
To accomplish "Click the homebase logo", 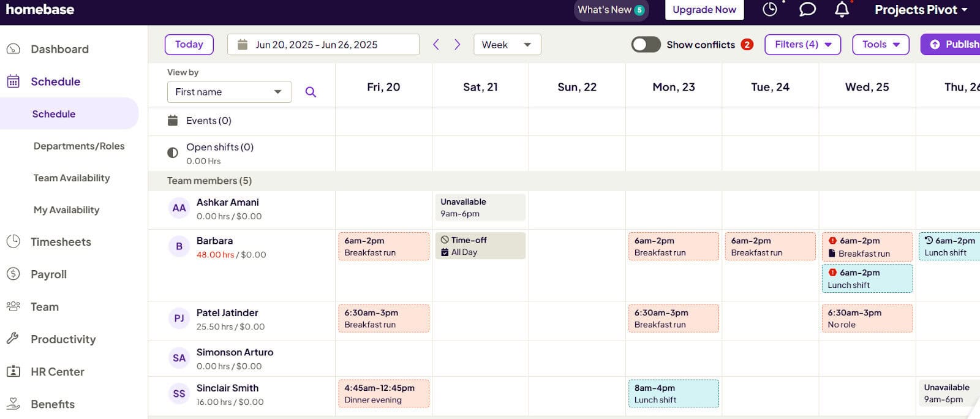I will click(40, 9).
